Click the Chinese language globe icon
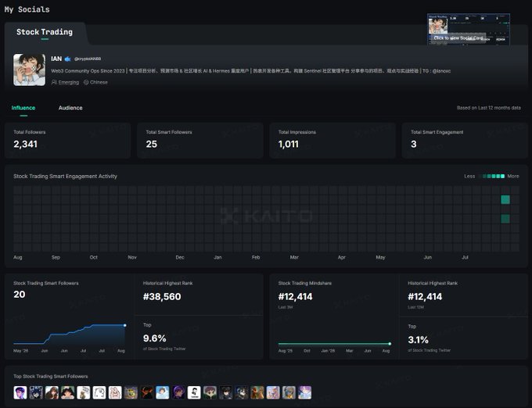The width and height of the screenshot is (532, 408). coord(86,82)
